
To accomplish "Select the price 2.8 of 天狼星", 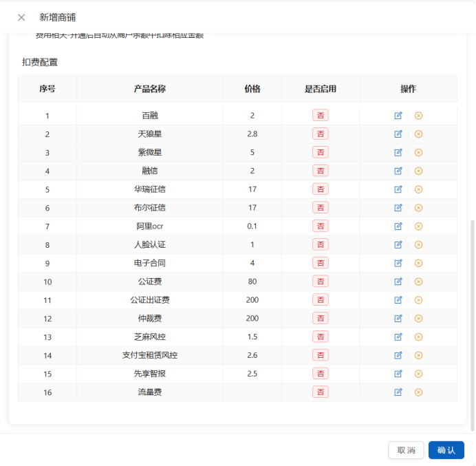I will coord(252,134).
